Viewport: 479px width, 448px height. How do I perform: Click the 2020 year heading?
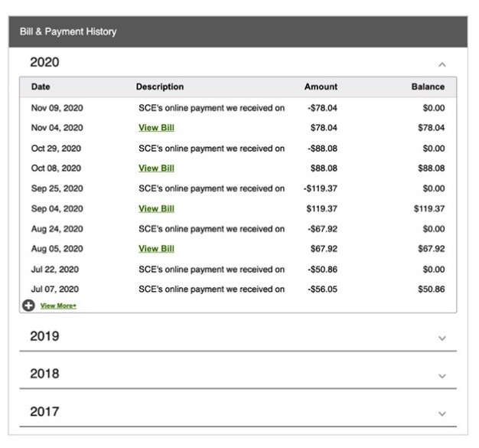[x=44, y=62]
